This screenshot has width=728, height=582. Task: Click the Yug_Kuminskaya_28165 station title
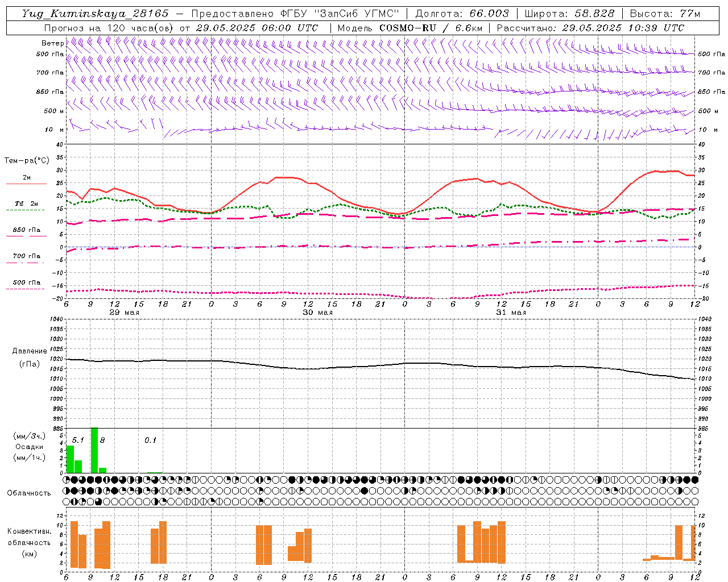point(95,14)
